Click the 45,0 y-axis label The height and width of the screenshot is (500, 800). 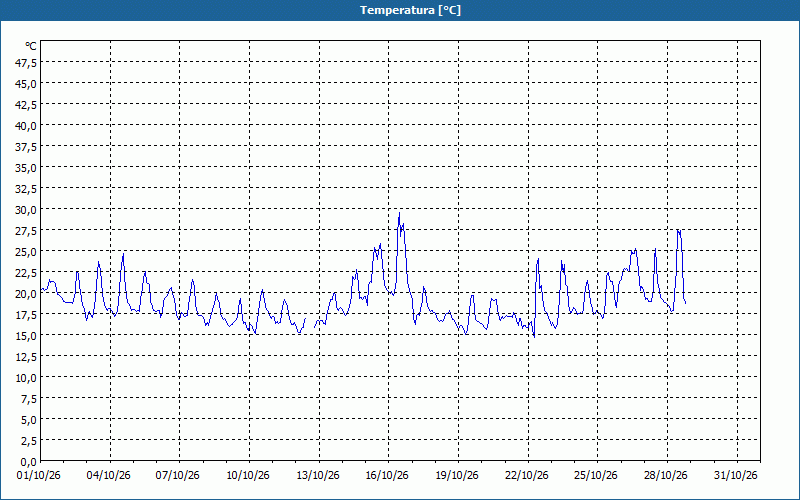coord(27,84)
